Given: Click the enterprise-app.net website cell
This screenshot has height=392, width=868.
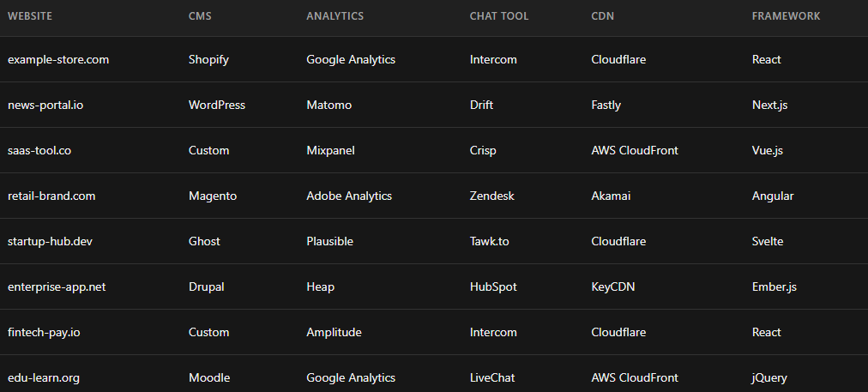Looking at the screenshot, I should coord(57,287).
